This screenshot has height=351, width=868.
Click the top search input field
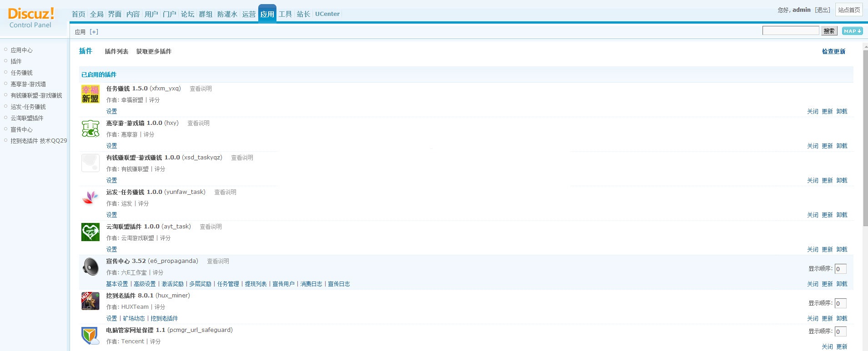pos(790,30)
